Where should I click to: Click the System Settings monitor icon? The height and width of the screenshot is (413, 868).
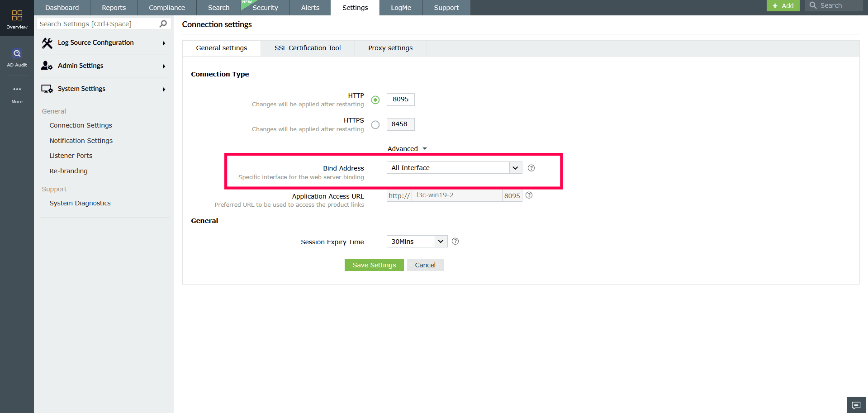click(47, 89)
